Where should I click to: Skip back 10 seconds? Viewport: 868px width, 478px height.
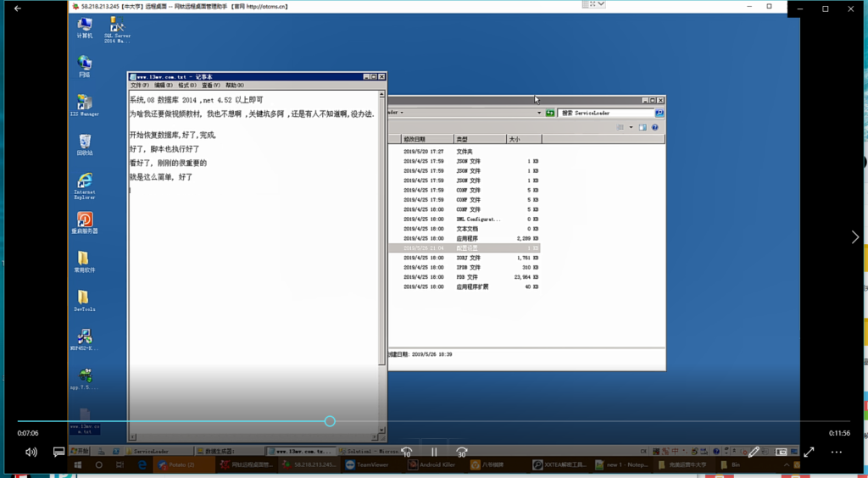407,453
